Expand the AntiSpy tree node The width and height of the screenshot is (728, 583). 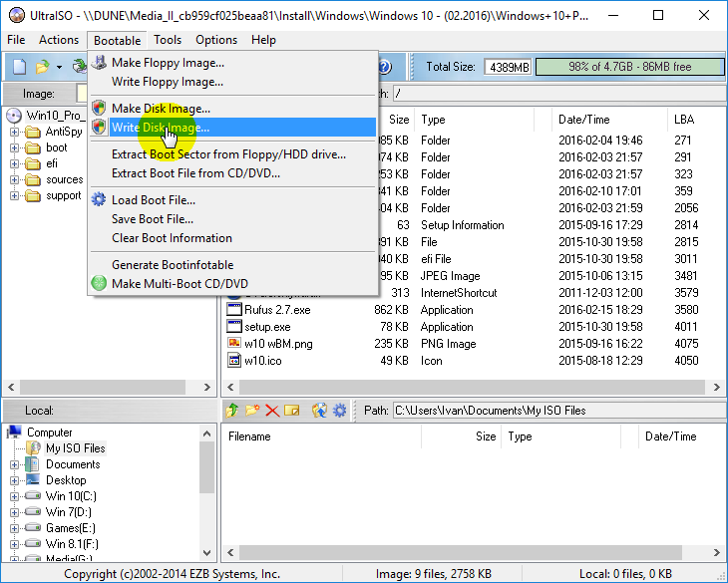pos(14,133)
